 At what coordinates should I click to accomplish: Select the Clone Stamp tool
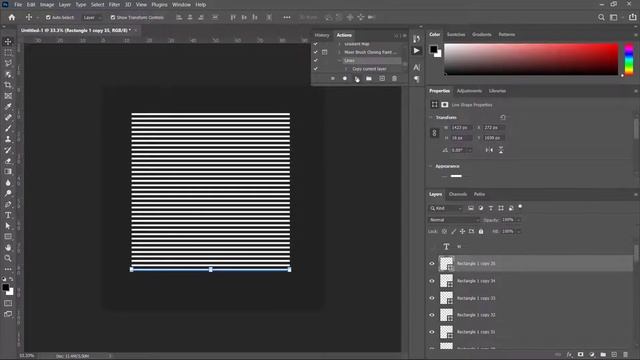coord(8,139)
